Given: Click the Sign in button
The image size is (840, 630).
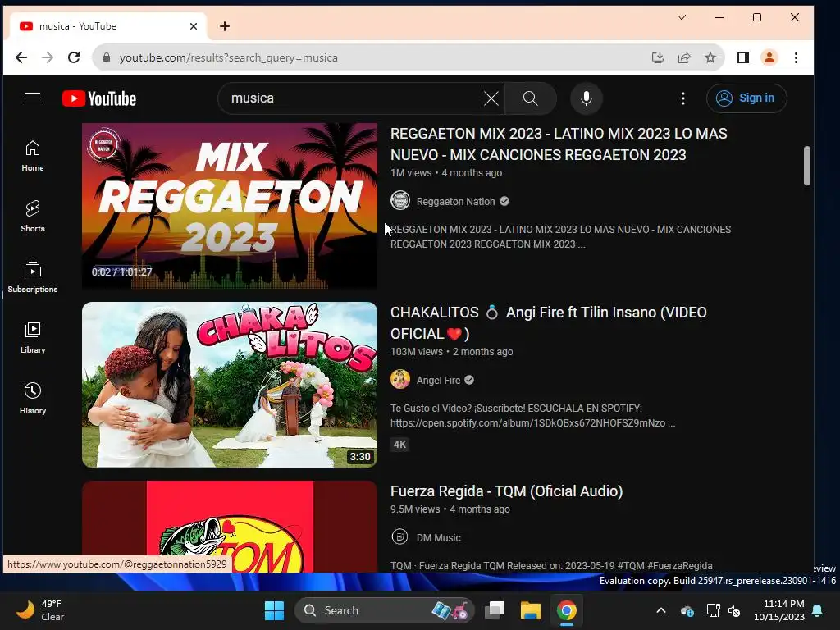Looking at the screenshot, I should (746, 98).
